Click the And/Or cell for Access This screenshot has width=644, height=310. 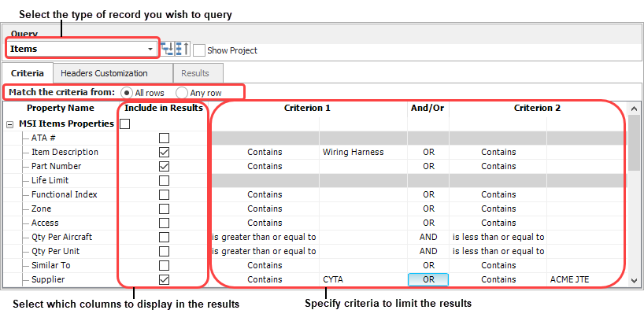428,223
